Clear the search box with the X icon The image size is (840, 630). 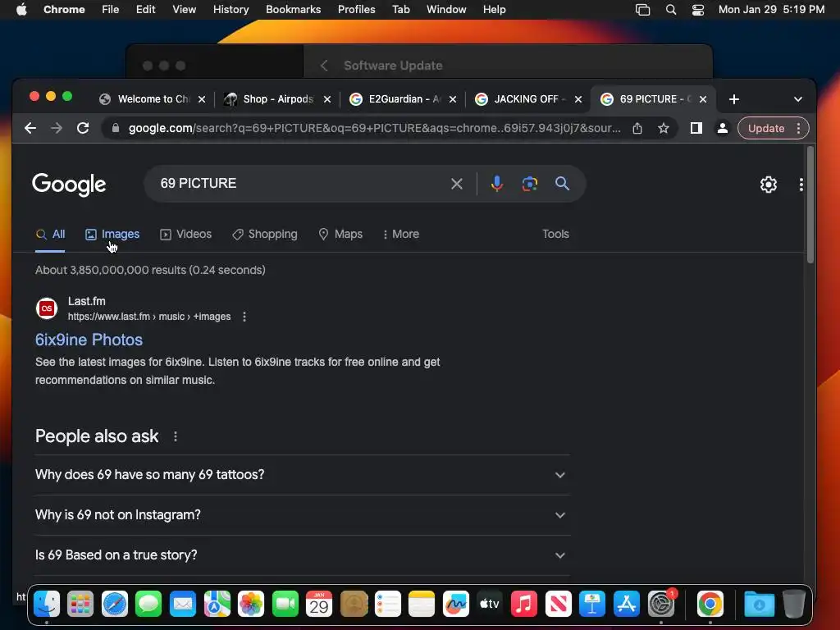(x=456, y=184)
